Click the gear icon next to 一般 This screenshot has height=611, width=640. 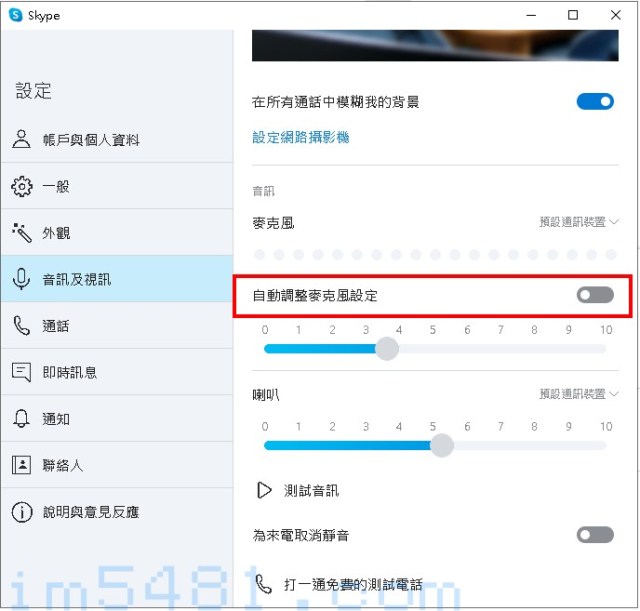21,186
